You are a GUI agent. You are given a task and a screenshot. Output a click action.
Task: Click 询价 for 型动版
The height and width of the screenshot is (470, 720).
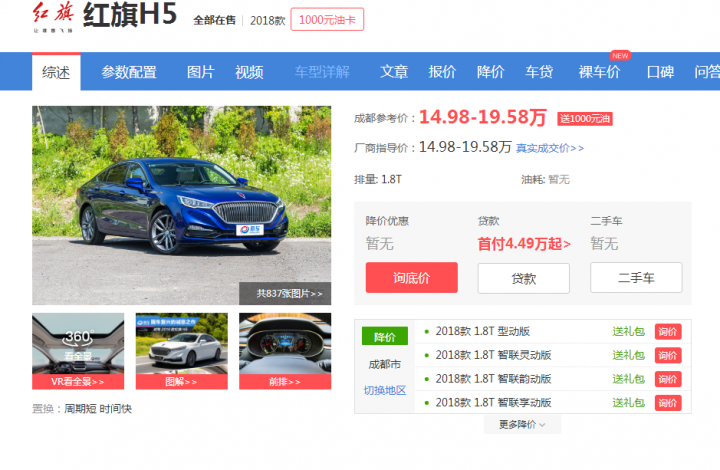[668, 331]
